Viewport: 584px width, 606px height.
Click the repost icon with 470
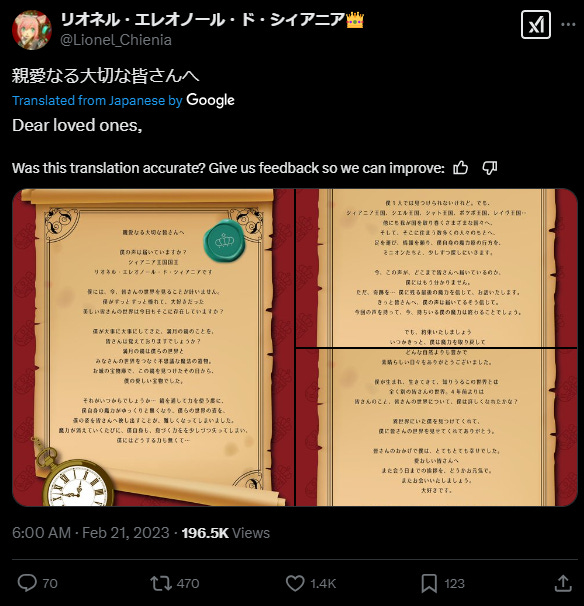point(161,583)
